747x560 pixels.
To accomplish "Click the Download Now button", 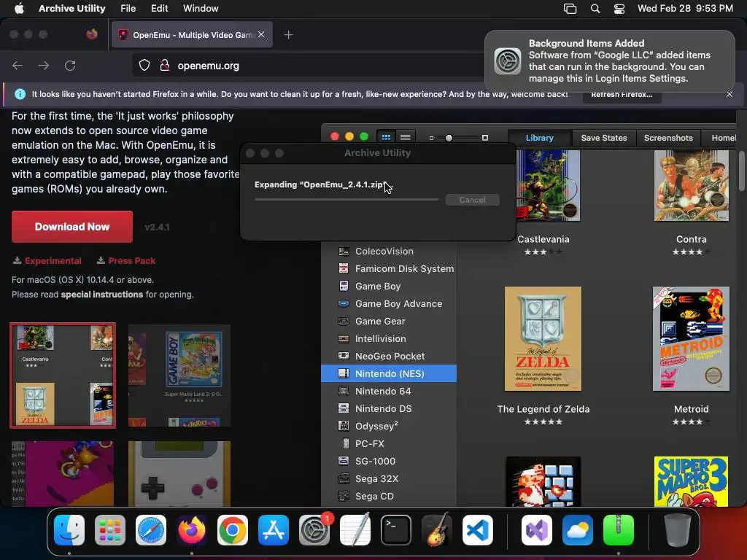I will pos(72,227).
